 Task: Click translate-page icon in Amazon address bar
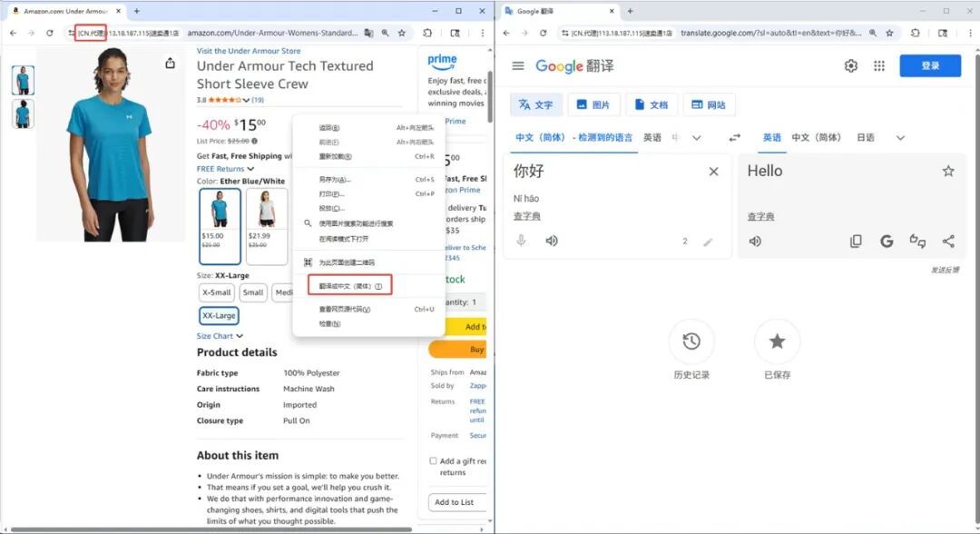tap(368, 33)
